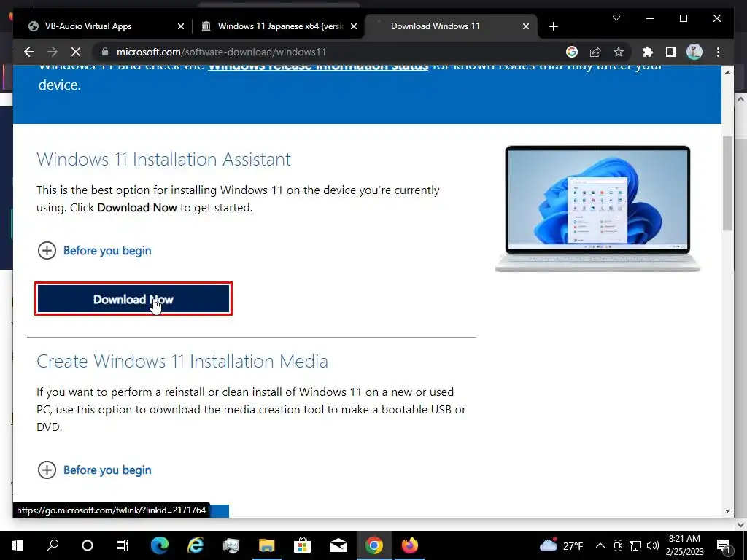747x560 pixels.
Task: Open taskbar search magnifier
Action: click(53, 545)
